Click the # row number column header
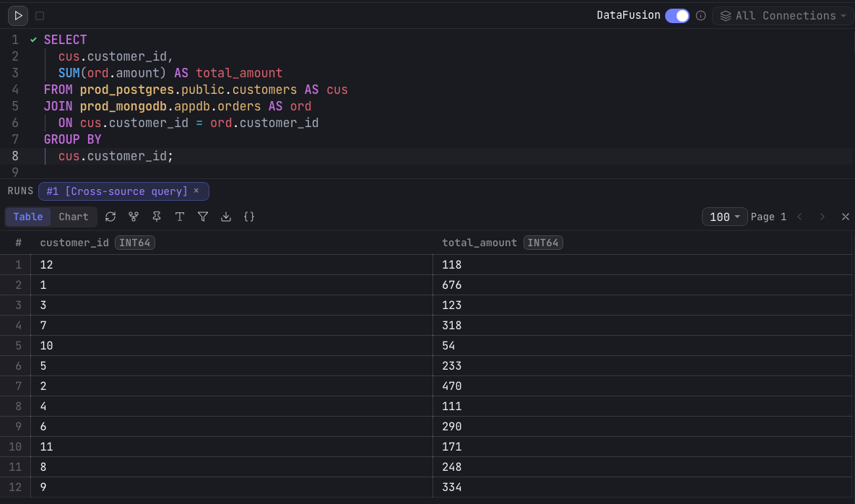The width and height of the screenshot is (855, 504). point(18,243)
